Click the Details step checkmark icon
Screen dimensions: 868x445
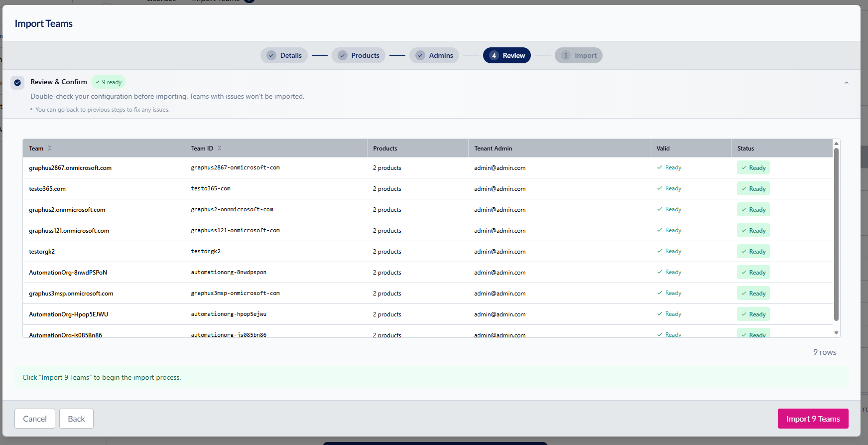271,55
